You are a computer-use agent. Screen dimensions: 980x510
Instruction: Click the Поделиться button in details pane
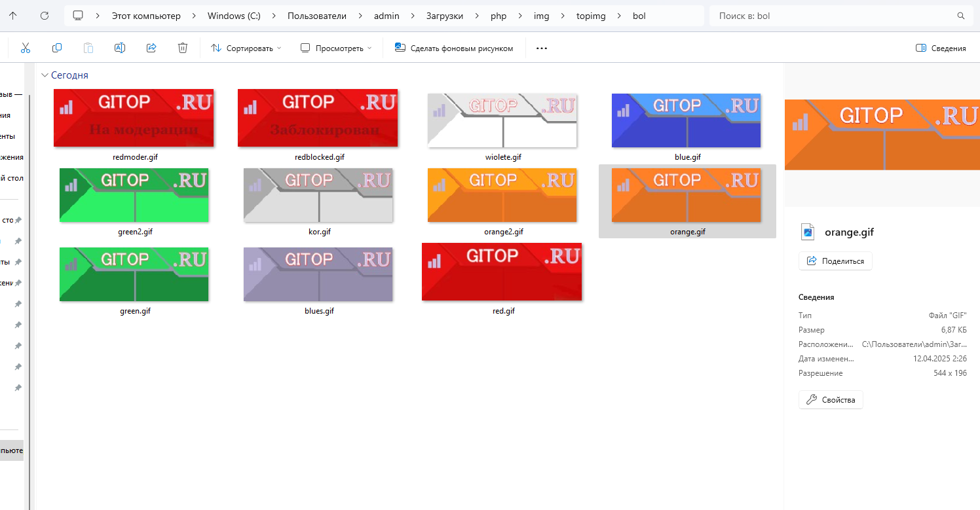[x=835, y=261]
